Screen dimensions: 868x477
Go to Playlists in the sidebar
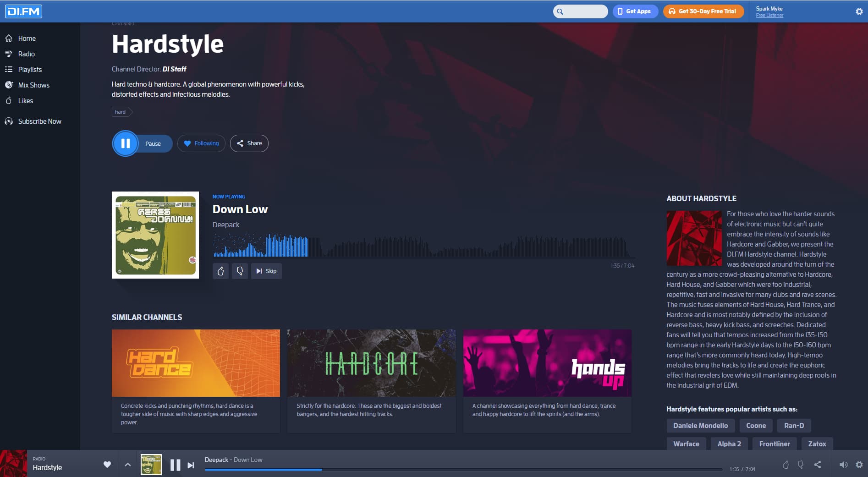[x=30, y=70]
